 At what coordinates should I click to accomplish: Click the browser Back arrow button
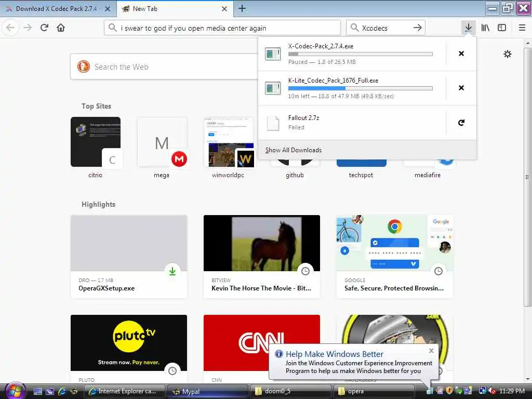(x=10, y=28)
